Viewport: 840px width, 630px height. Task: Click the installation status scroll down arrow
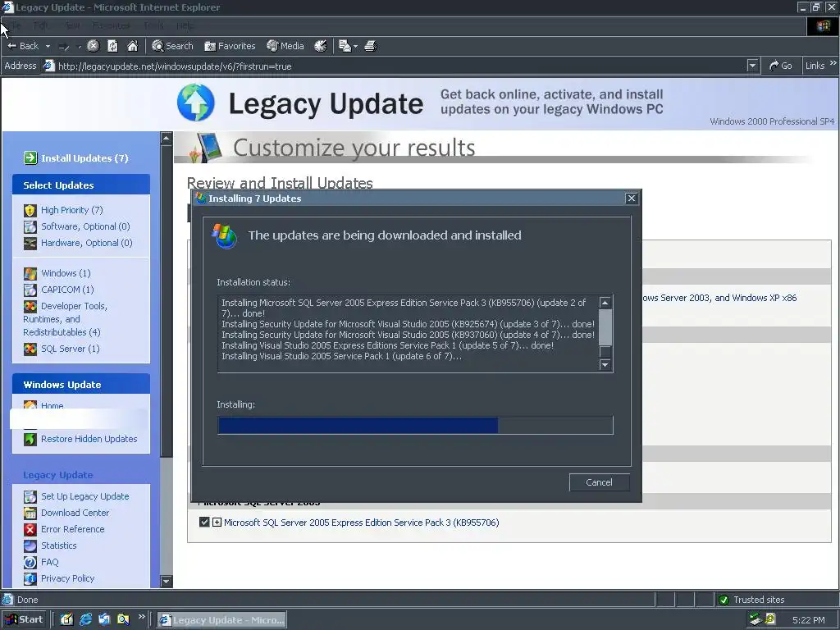pyautogui.click(x=605, y=364)
